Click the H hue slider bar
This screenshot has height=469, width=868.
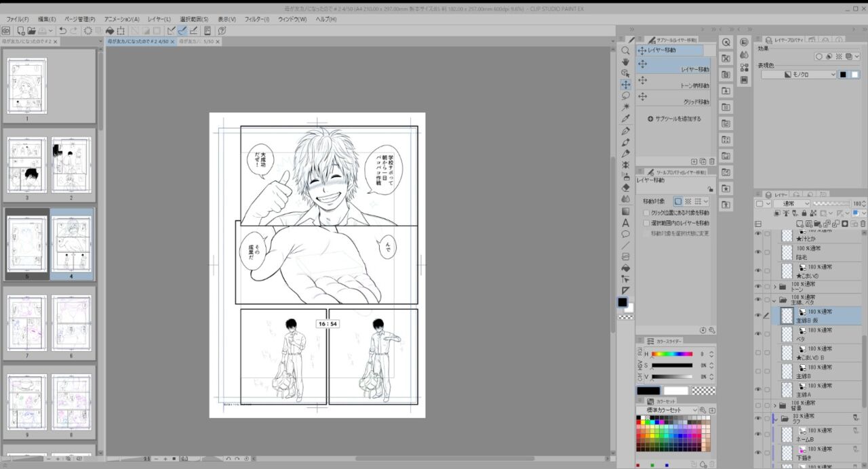pos(672,354)
